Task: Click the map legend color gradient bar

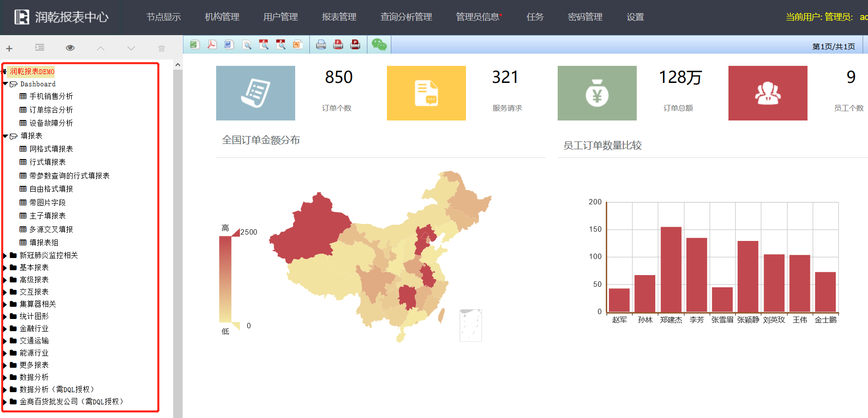Action: pyautogui.click(x=225, y=279)
